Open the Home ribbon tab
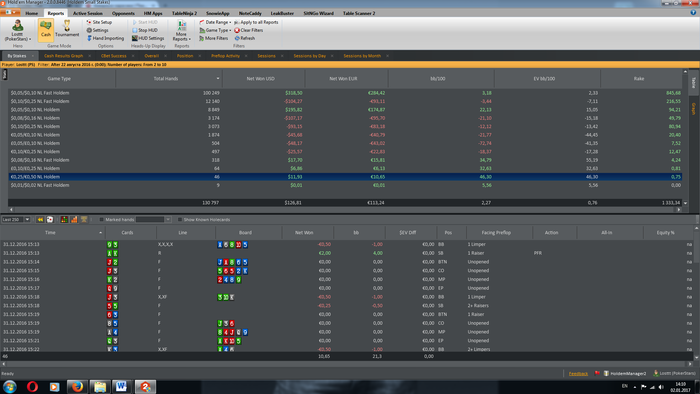 click(x=32, y=13)
